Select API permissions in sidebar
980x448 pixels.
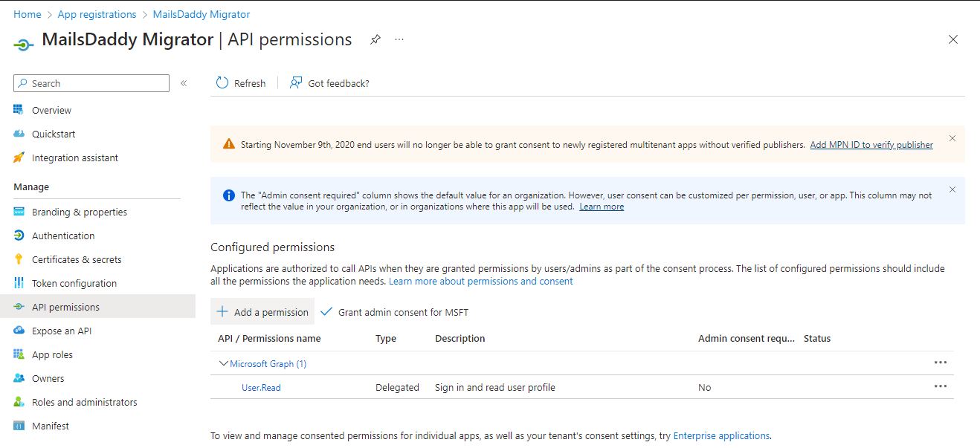pyautogui.click(x=97, y=307)
